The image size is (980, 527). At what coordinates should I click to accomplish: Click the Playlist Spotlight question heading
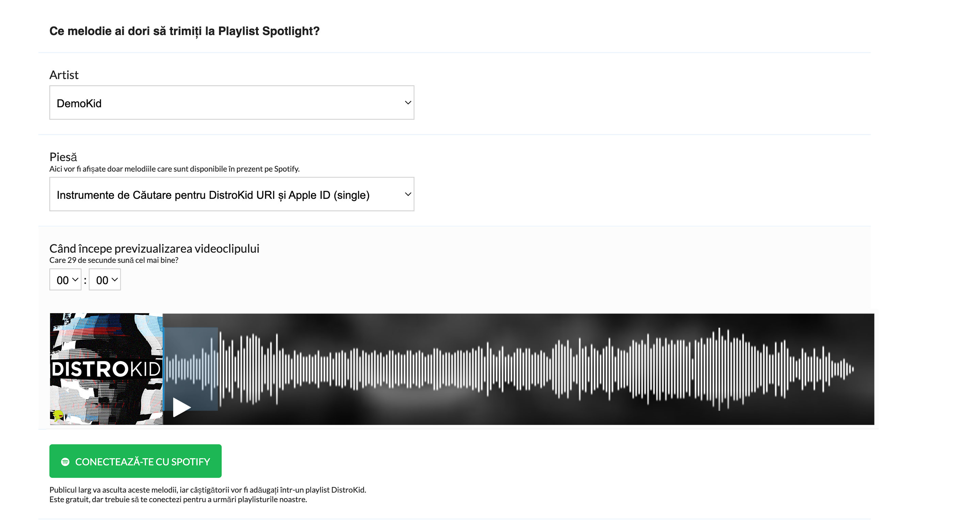(x=184, y=31)
